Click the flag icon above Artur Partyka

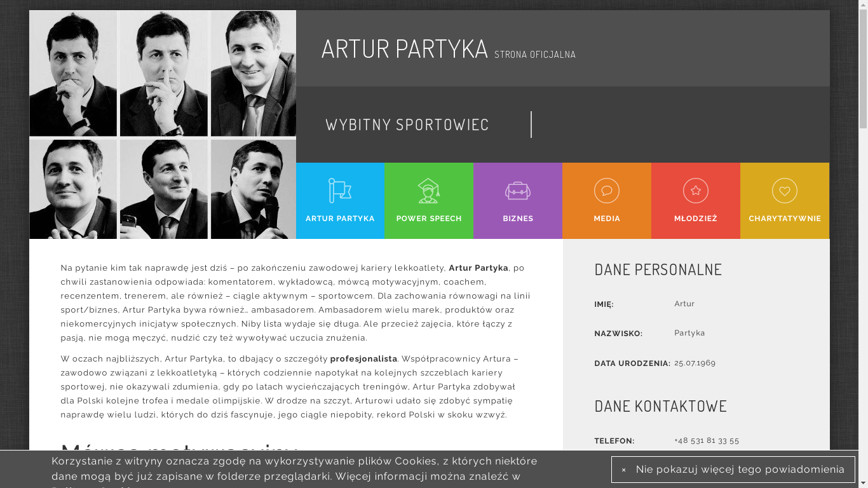340,191
